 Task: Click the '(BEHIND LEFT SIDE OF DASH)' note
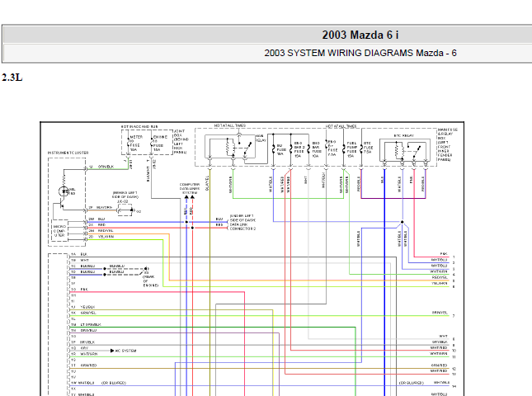[x=125, y=195]
